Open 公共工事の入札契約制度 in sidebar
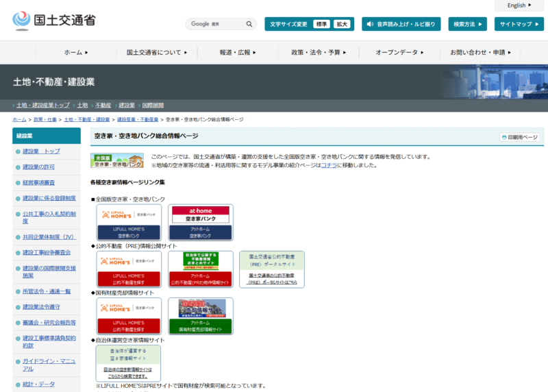 coord(49,217)
